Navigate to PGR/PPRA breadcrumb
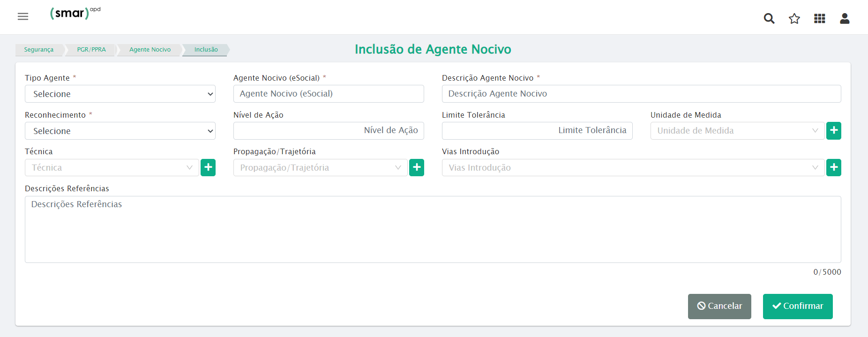Viewport: 868px width, 337px height. [91, 50]
